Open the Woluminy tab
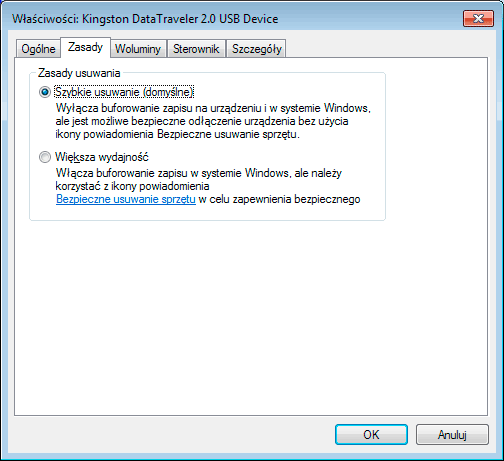Screen dimensions: 504x461 point(138,49)
